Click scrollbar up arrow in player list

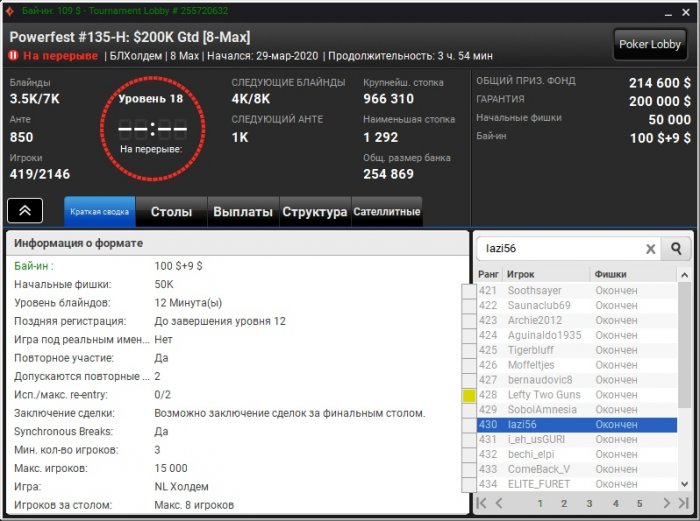click(x=684, y=275)
